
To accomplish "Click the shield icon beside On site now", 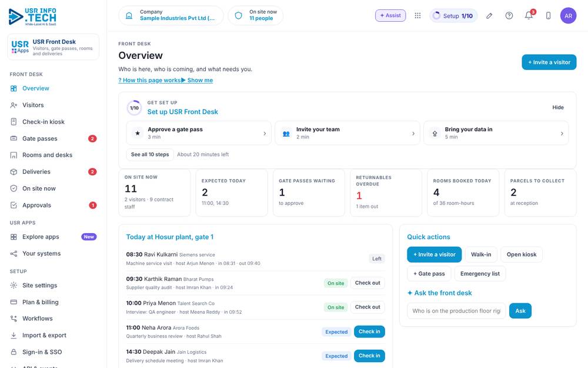I will tap(239, 16).
